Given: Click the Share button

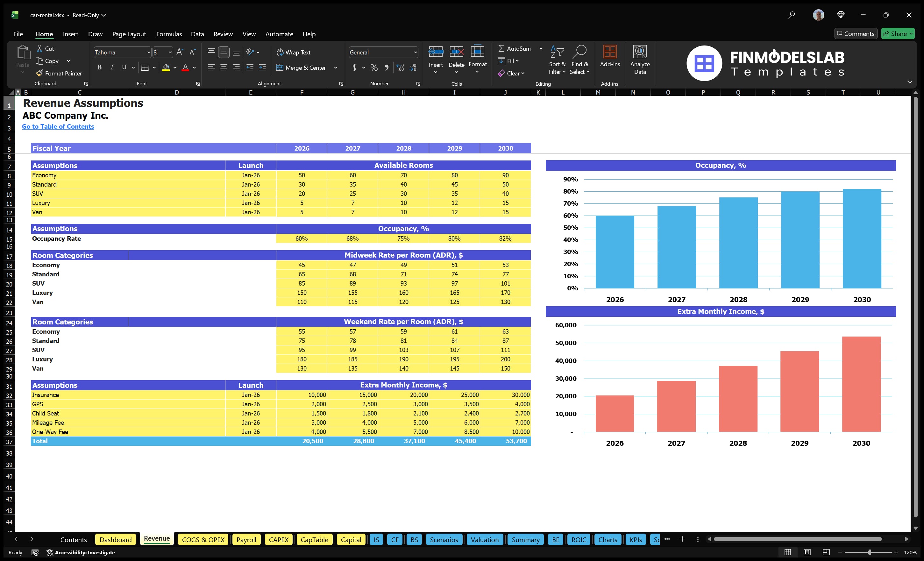Looking at the screenshot, I should tap(898, 33).
